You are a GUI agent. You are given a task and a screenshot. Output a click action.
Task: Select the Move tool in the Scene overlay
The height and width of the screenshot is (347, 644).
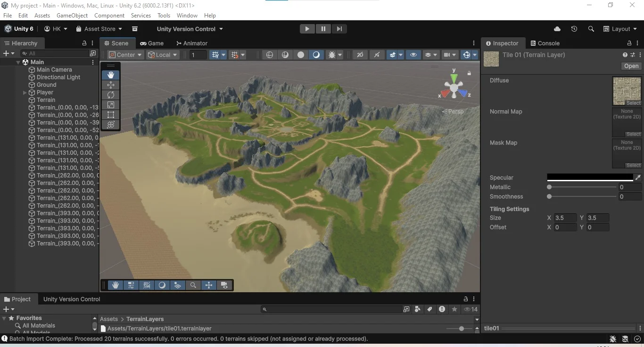click(x=111, y=85)
